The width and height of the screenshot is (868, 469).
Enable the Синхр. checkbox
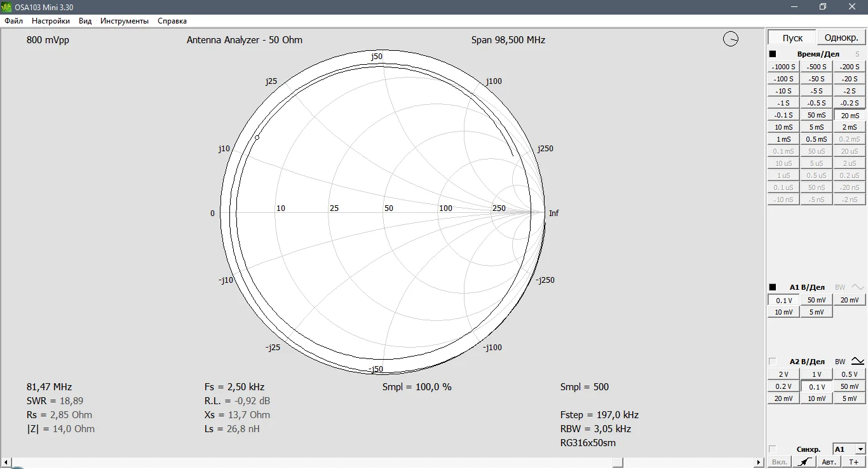coord(773,449)
